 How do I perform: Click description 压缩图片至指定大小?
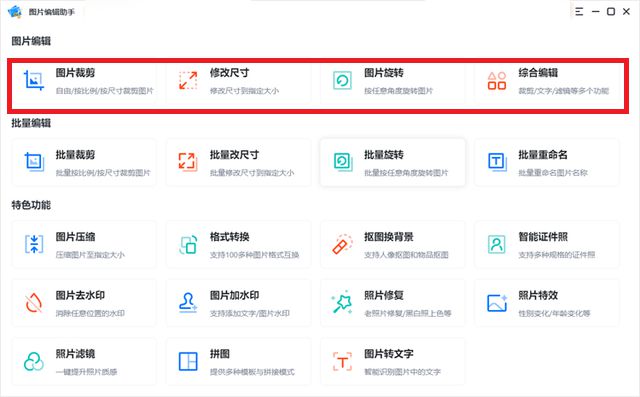tap(90, 255)
